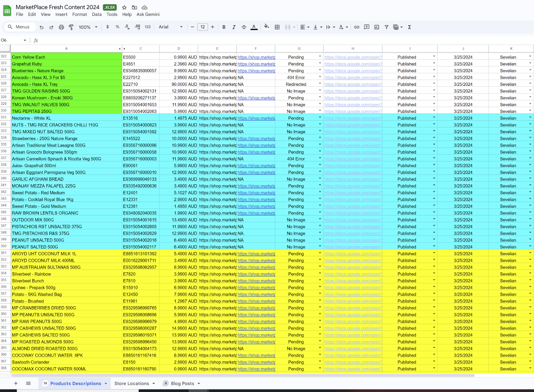534x392 pixels.
Task: Open the text wrapping dropdown
Action: point(330,27)
